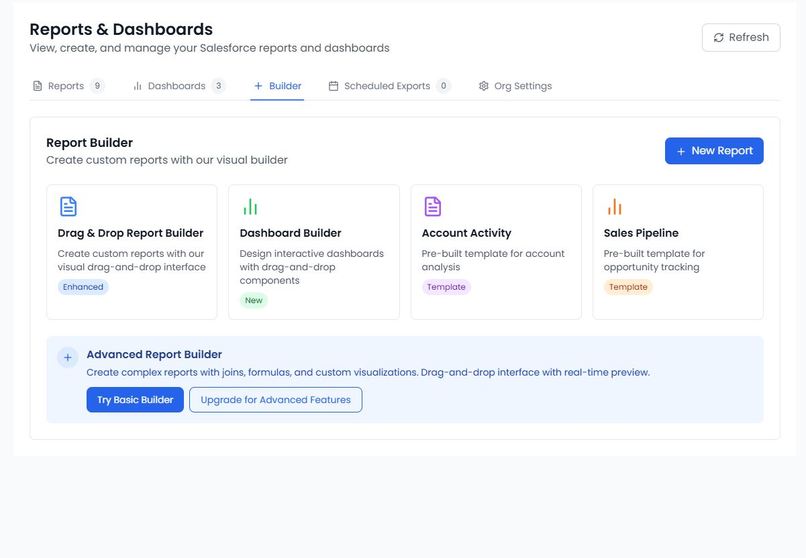Click the Enhanced badge

[x=83, y=287]
